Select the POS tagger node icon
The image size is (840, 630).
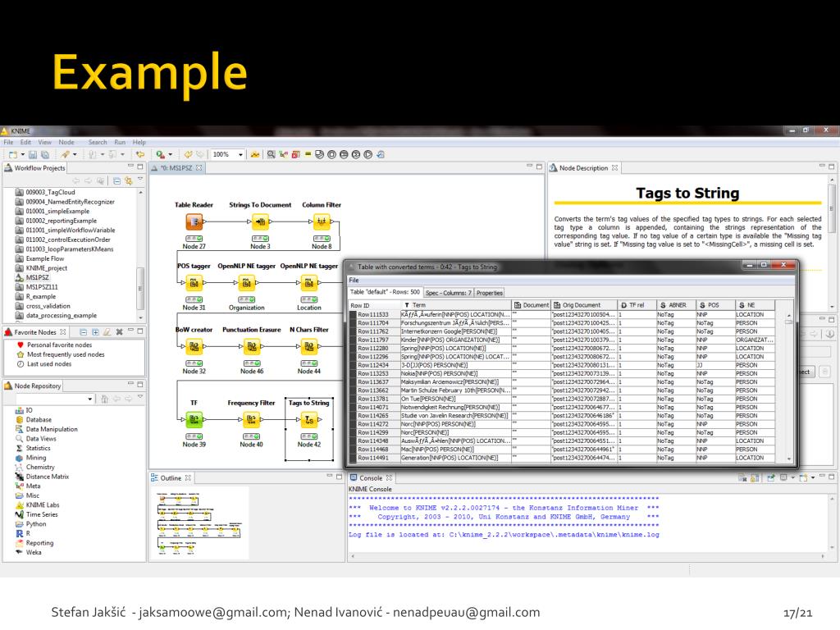[194, 282]
